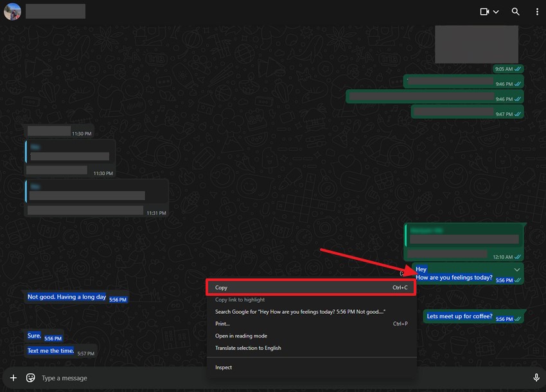
Task: Click the video call camera icon
Action: point(484,12)
